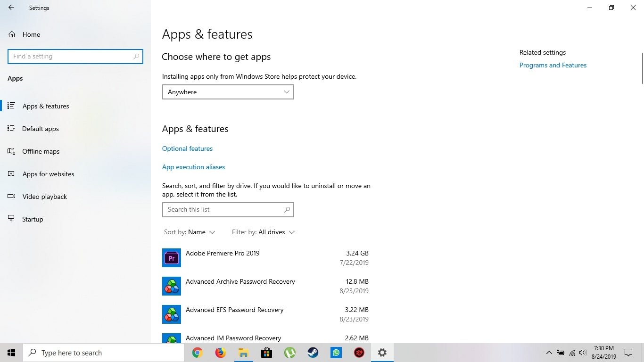Click the Programs and Features link
Screen dimensions: 644x362
click(x=553, y=65)
